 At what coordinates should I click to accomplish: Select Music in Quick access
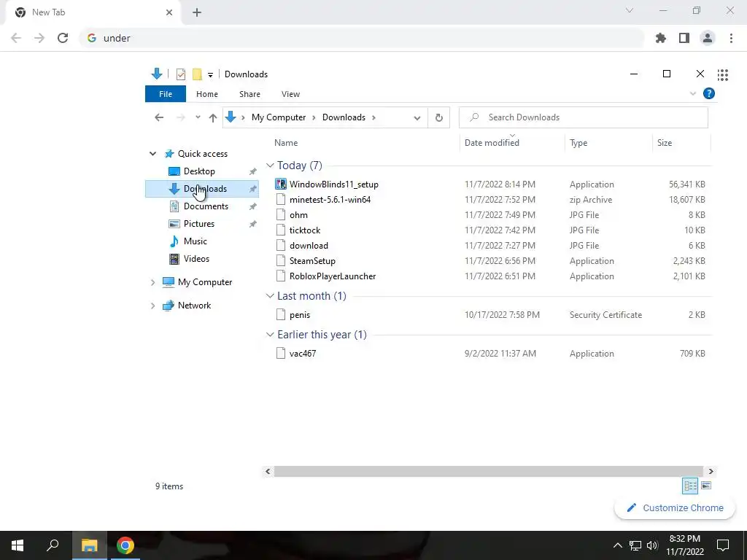point(196,241)
